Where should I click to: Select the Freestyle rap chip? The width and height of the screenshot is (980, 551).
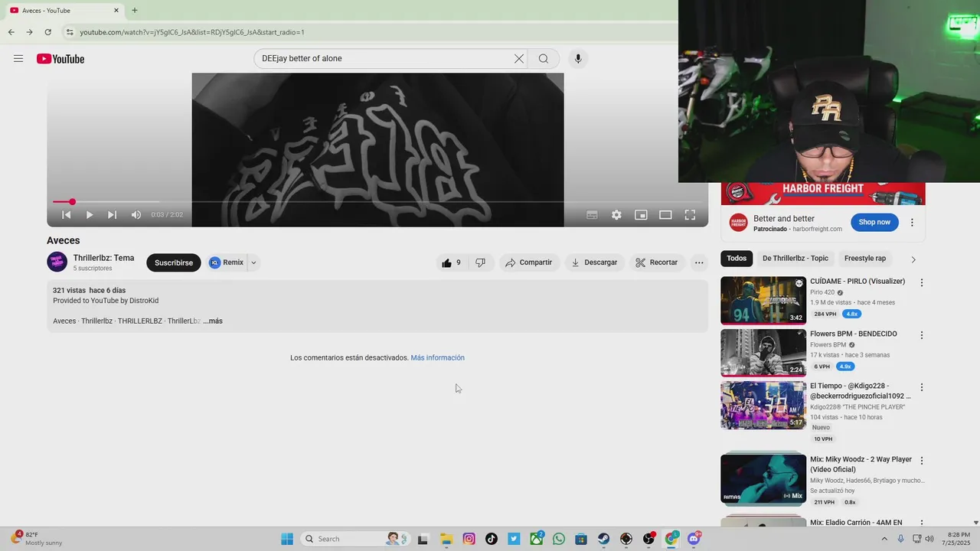(865, 259)
